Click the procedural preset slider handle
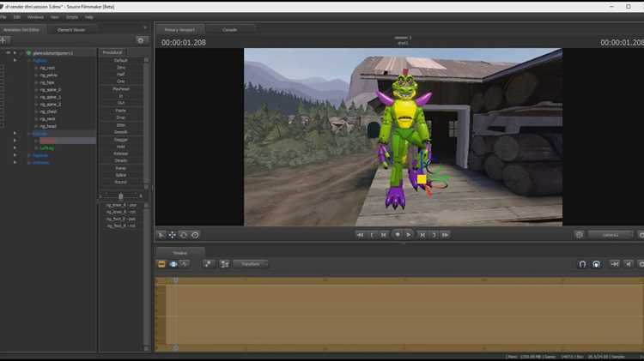 121,196
